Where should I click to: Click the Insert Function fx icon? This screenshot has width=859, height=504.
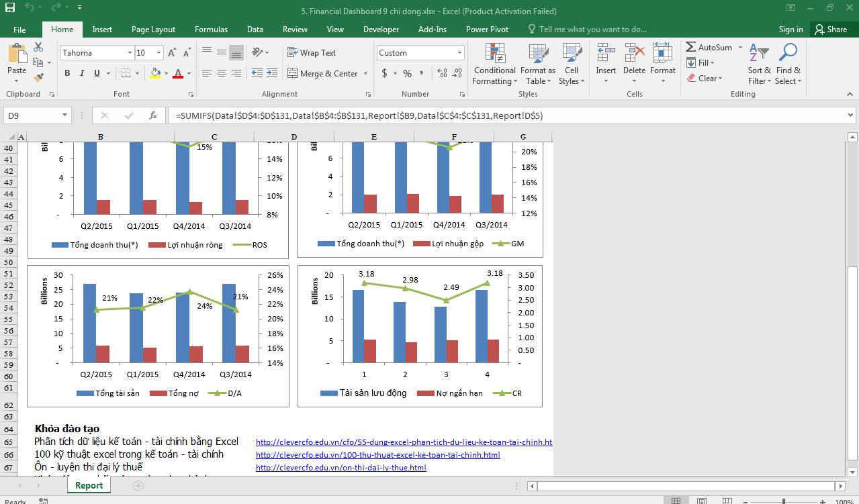pos(153,115)
